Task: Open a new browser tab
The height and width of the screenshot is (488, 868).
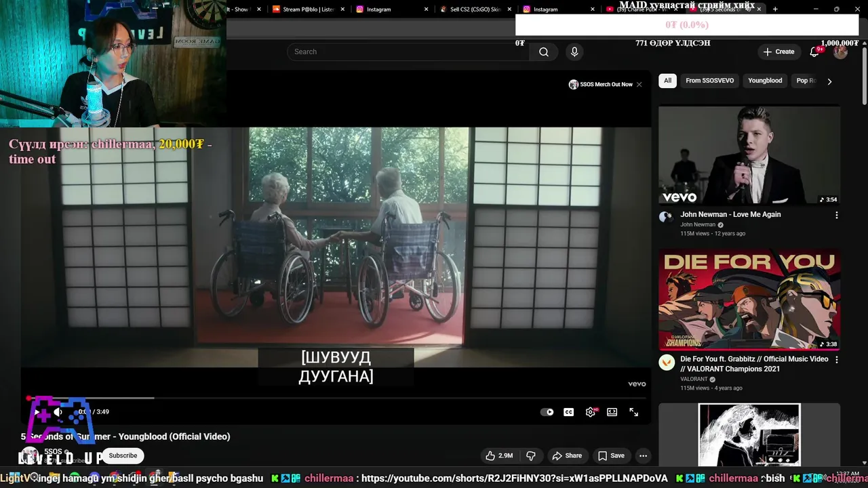Action: click(775, 9)
